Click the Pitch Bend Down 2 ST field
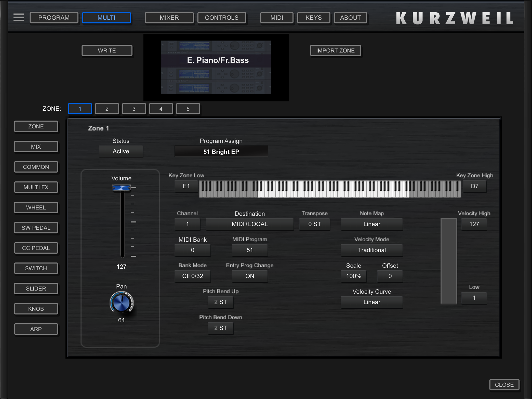The width and height of the screenshot is (532, 399). (x=221, y=328)
